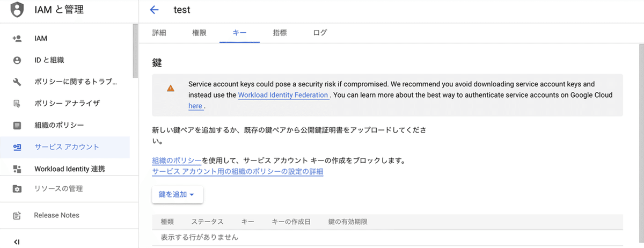
Task: Click the ポリシー アナライザ document search icon
Action: (x=17, y=103)
